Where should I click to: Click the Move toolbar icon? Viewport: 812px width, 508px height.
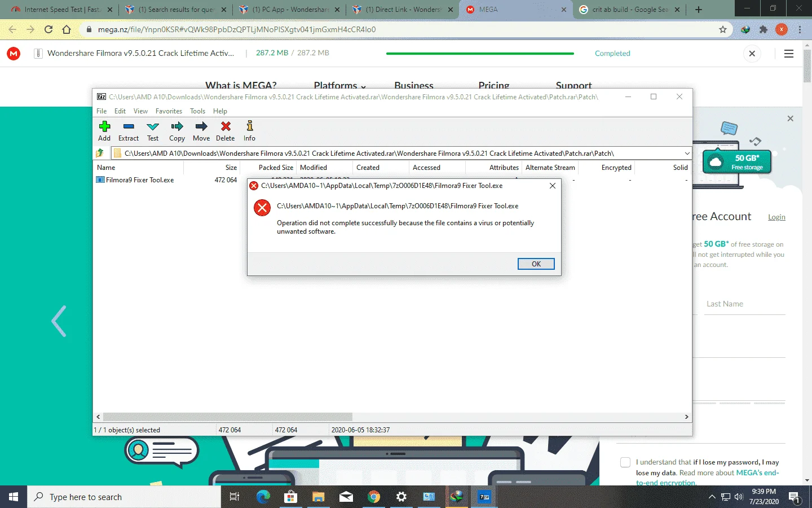tap(201, 130)
